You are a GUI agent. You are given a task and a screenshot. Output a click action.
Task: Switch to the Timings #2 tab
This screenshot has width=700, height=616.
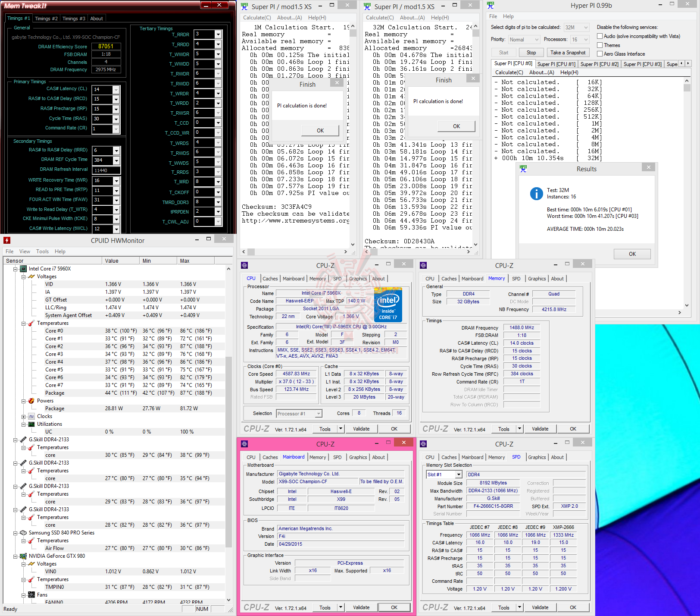tap(46, 19)
